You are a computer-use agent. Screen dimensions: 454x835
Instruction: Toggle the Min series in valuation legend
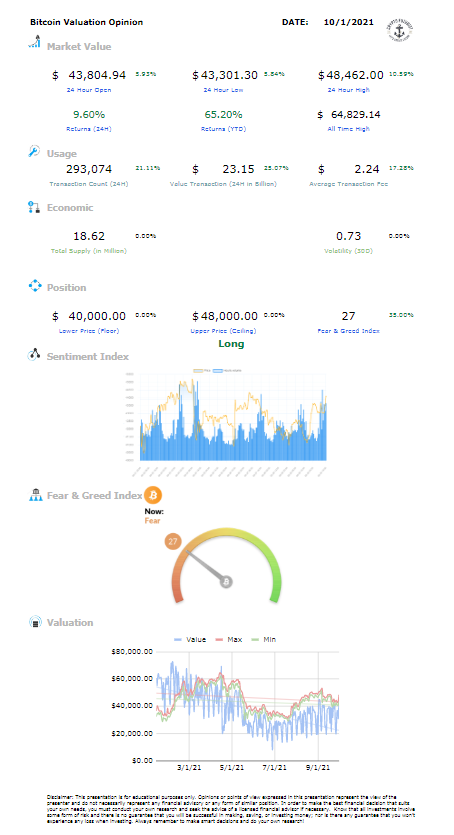(x=263, y=640)
